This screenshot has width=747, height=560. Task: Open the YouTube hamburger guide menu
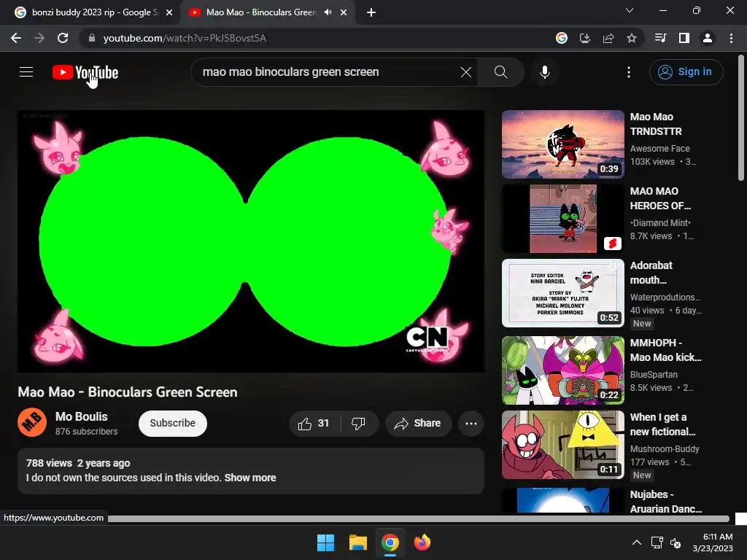26,72
